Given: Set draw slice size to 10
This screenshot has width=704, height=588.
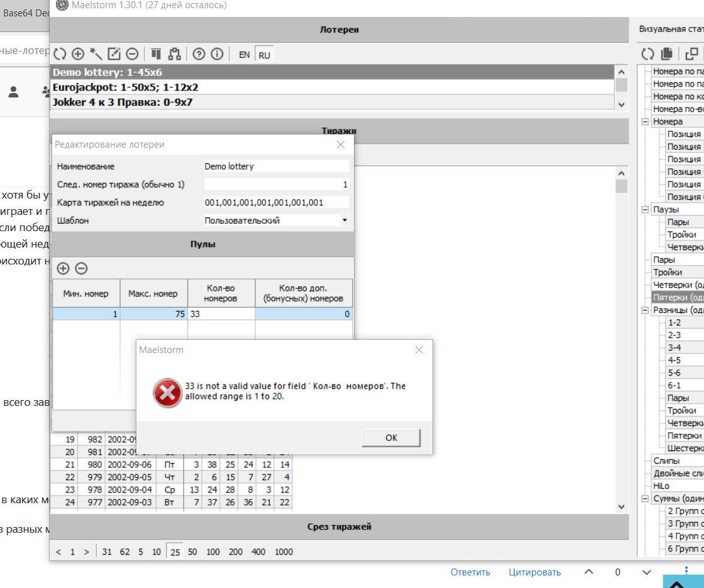Looking at the screenshot, I should 157,552.
